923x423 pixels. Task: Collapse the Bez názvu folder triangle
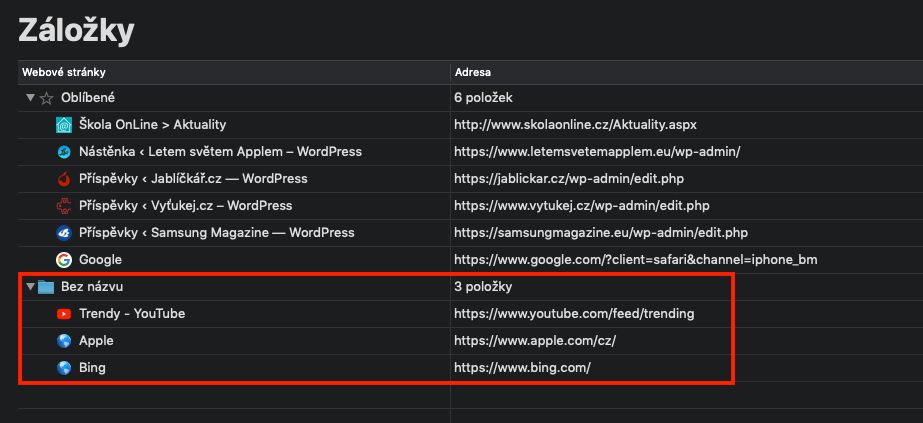(30, 287)
